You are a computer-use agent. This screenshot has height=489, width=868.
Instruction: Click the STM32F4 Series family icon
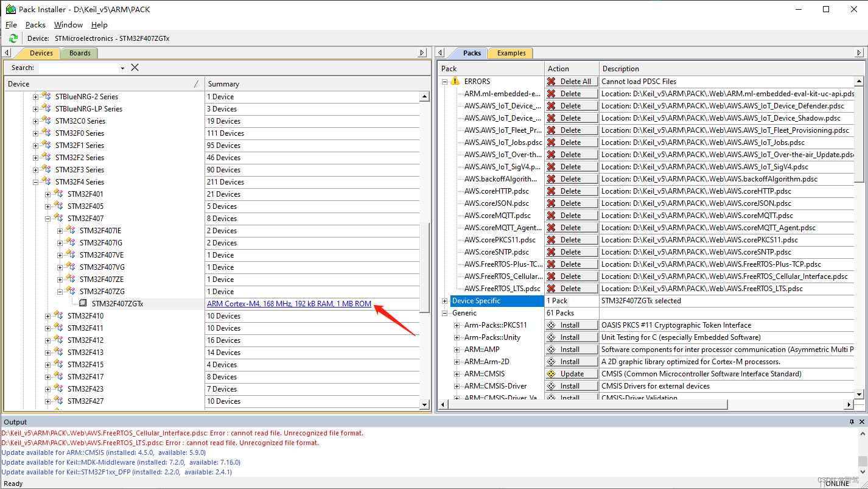47,181
